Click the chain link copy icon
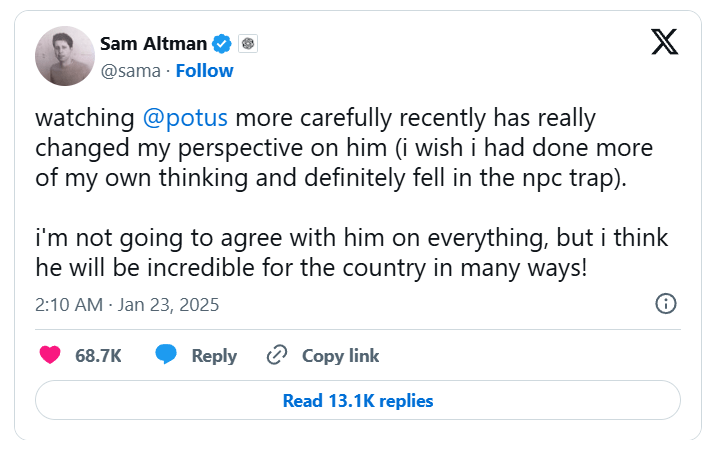This screenshot has width=717, height=458. [277, 355]
